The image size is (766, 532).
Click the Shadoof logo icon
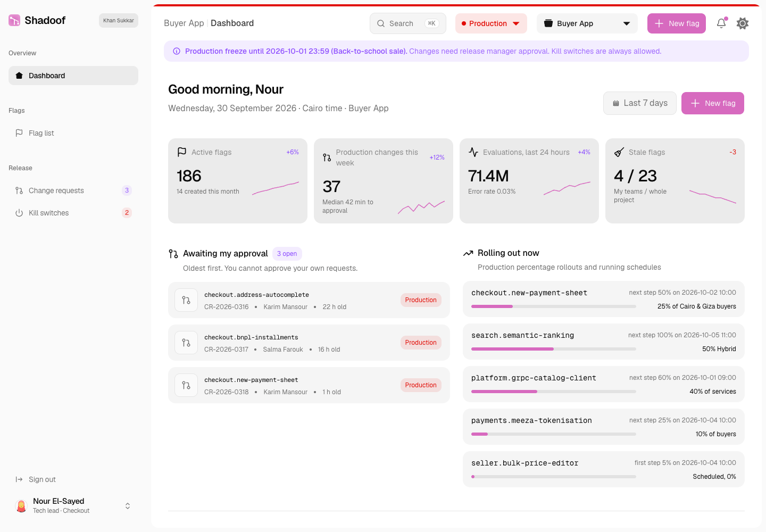[14, 20]
